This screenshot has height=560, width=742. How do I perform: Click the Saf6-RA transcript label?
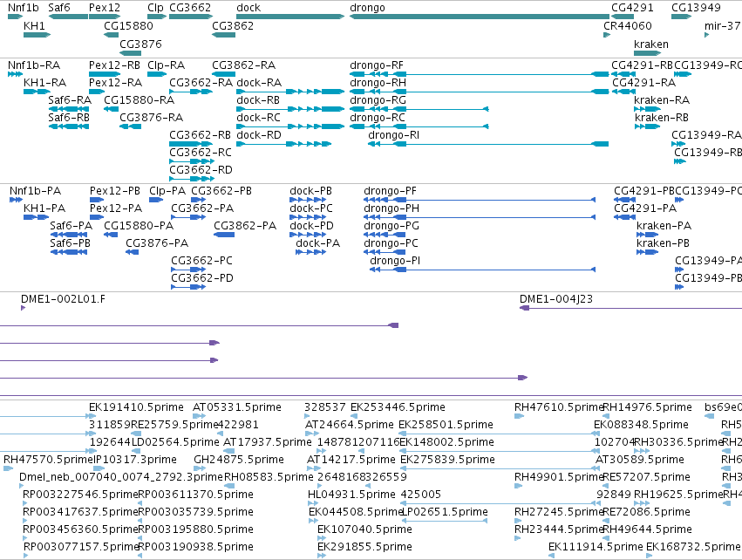pyautogui.click(x=70, y=100)
